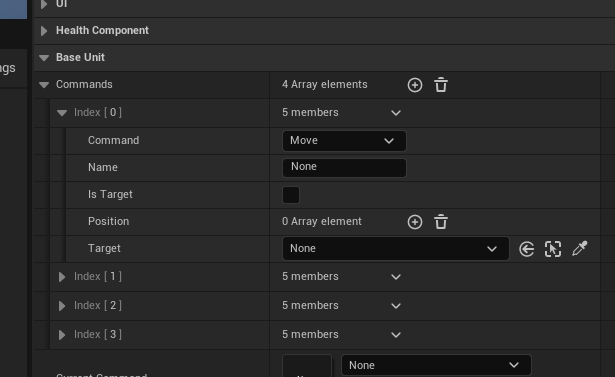Collapse the Index [0] element

(62, 113)
